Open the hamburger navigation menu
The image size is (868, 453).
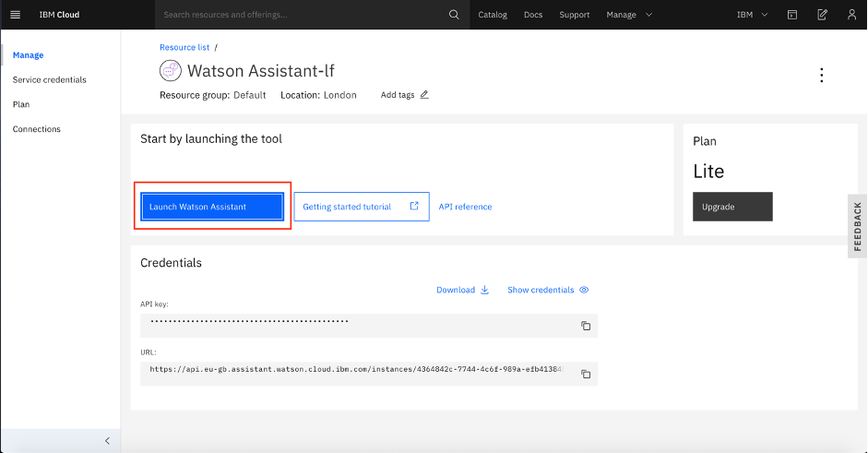point(16,15)
